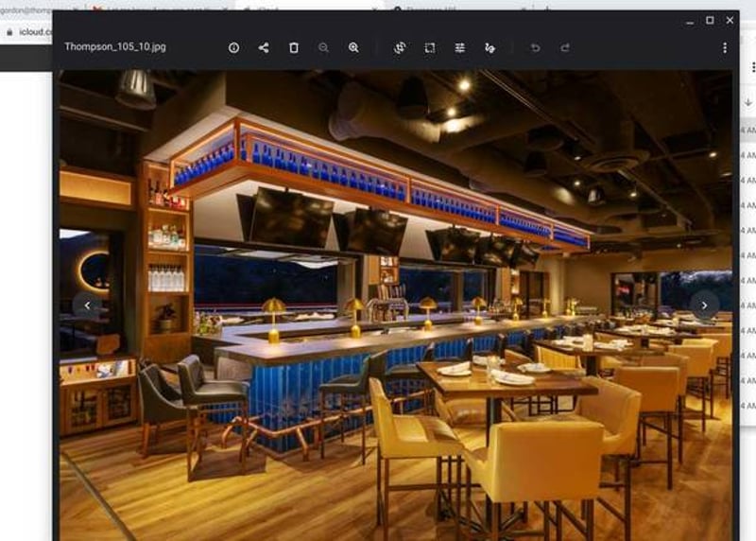Share the Thompson_105_10.jpg image
The image size is (756, 541).
(264, 47)
